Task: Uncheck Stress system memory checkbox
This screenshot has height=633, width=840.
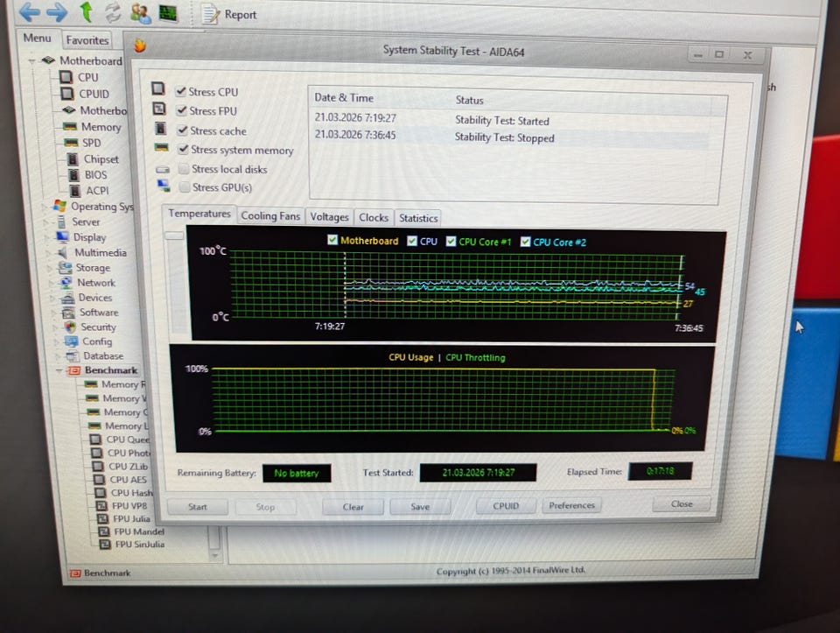Action: [184, 149]
